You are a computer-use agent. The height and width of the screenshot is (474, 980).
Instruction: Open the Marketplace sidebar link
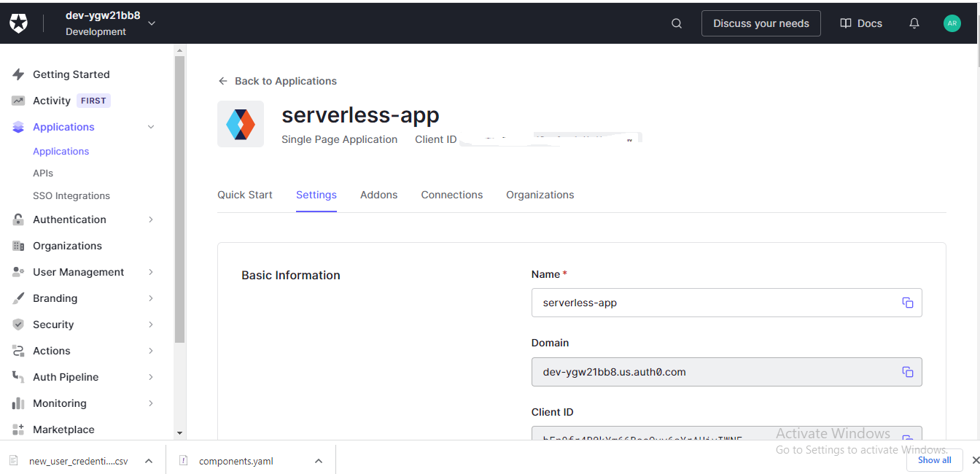point(63,430)
